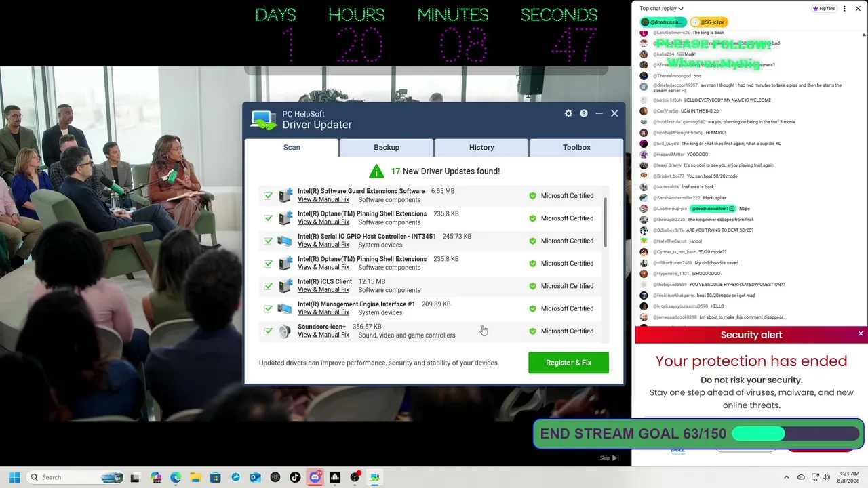
Task: Click the chat message "The king is back"
Action: click(x=708, y=33)
